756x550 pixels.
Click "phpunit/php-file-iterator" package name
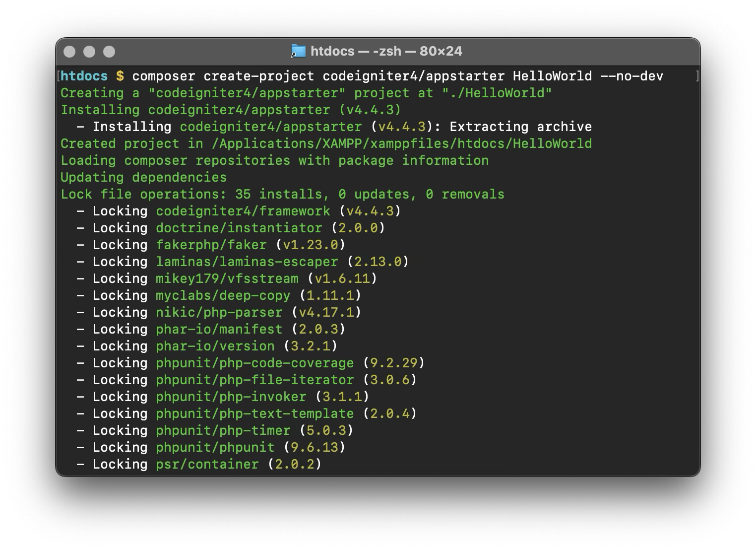pos(255,380)
